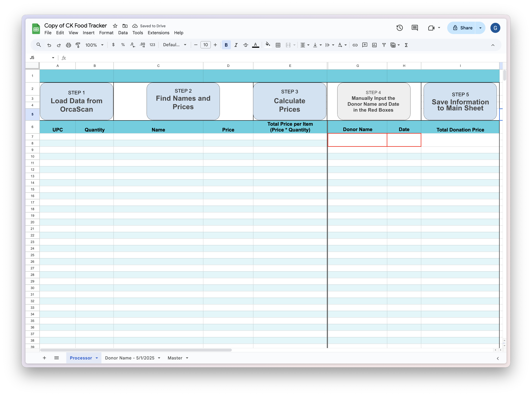Click the borders grid icon
Screen dimensions: 532x396
278,45
